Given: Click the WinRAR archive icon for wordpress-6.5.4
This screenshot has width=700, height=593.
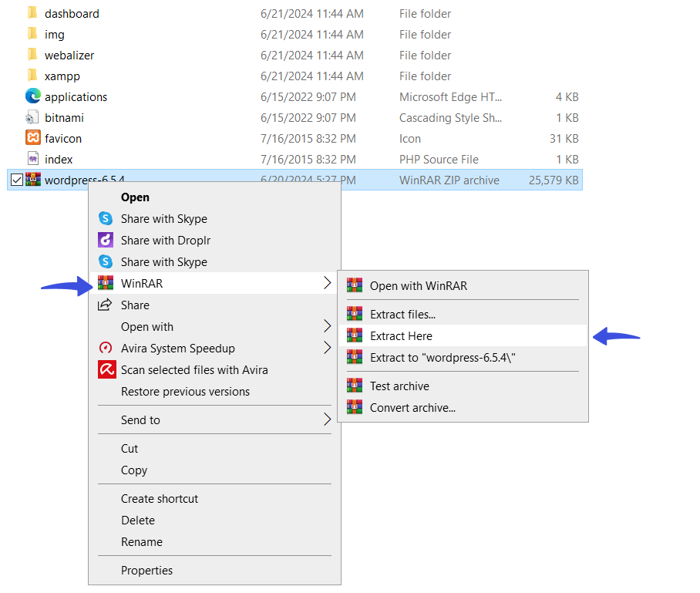Looking at the screenshot, I should click(x=33, y=179).
